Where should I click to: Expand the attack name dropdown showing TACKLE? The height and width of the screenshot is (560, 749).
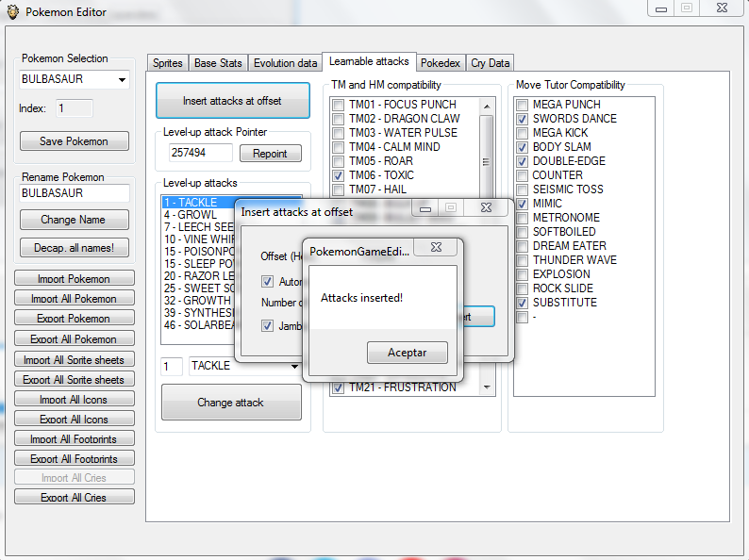pyautogui.click(x=293, y=367)
